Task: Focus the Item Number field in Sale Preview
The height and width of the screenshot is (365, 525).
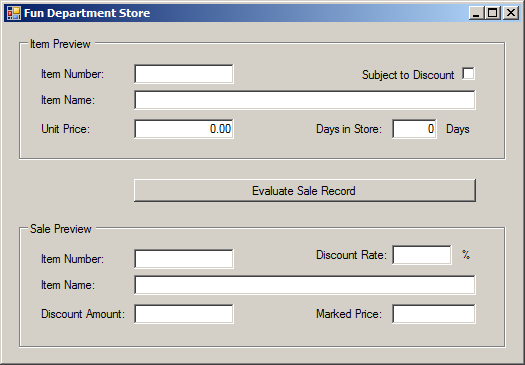Action: pos(184,259)
